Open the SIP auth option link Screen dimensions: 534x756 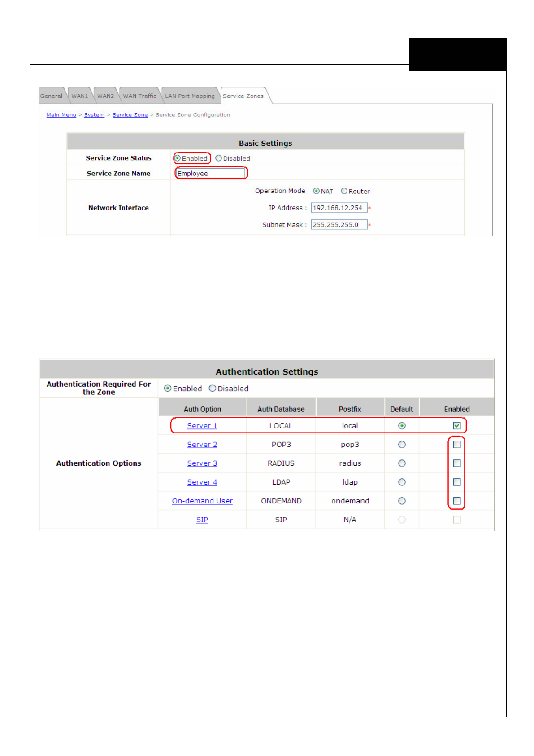202,520
